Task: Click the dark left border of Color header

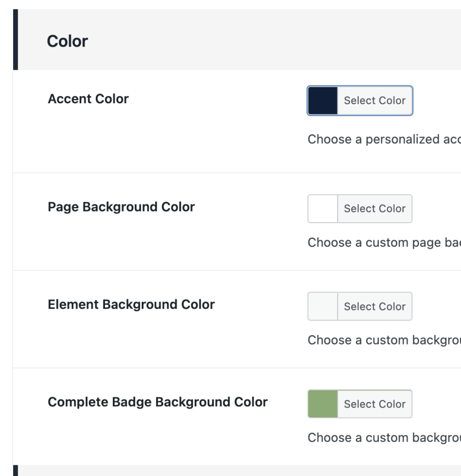Action: pyautogui.click(x=15, y=40)
